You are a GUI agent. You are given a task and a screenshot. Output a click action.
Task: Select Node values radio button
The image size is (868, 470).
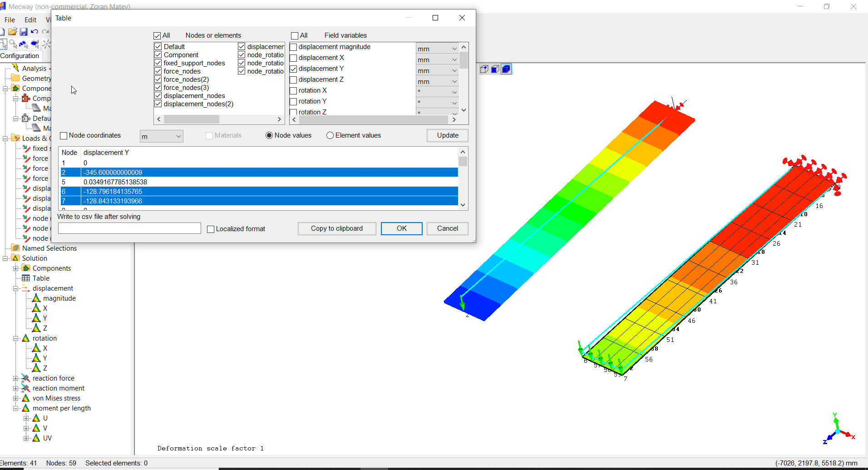click(269, 135)
